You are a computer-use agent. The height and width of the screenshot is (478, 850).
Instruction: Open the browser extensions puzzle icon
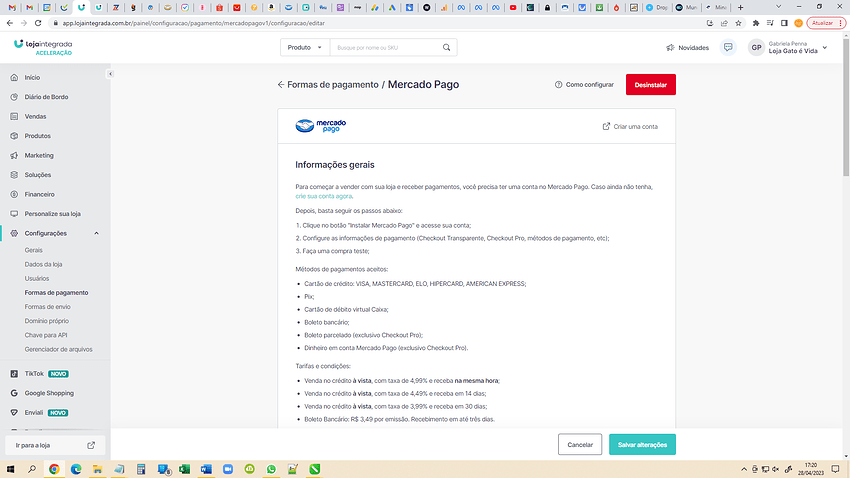point(756,23)
